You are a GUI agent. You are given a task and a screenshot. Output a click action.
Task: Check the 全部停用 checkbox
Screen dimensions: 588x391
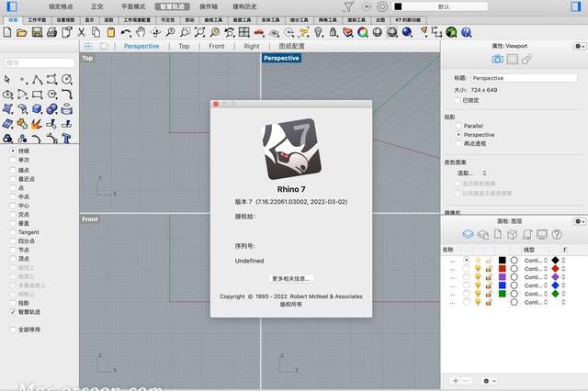click(x=13, y=330)
